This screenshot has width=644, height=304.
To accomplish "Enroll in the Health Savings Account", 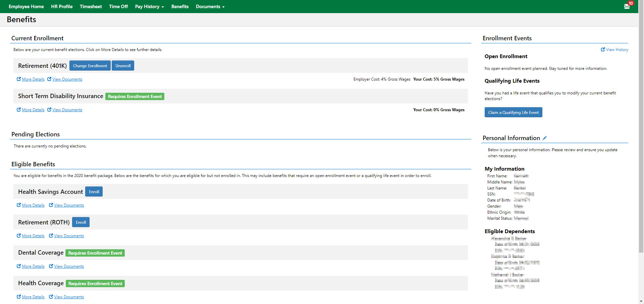I will click(94, 191).
